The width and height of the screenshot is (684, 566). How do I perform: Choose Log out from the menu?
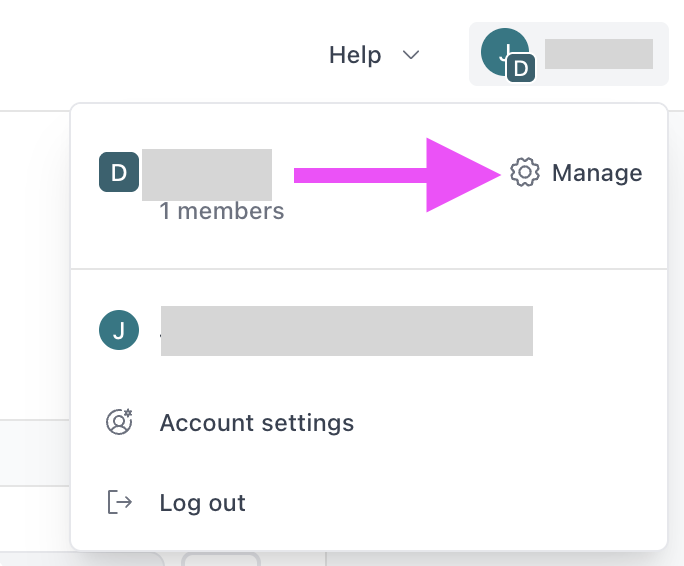202,502
